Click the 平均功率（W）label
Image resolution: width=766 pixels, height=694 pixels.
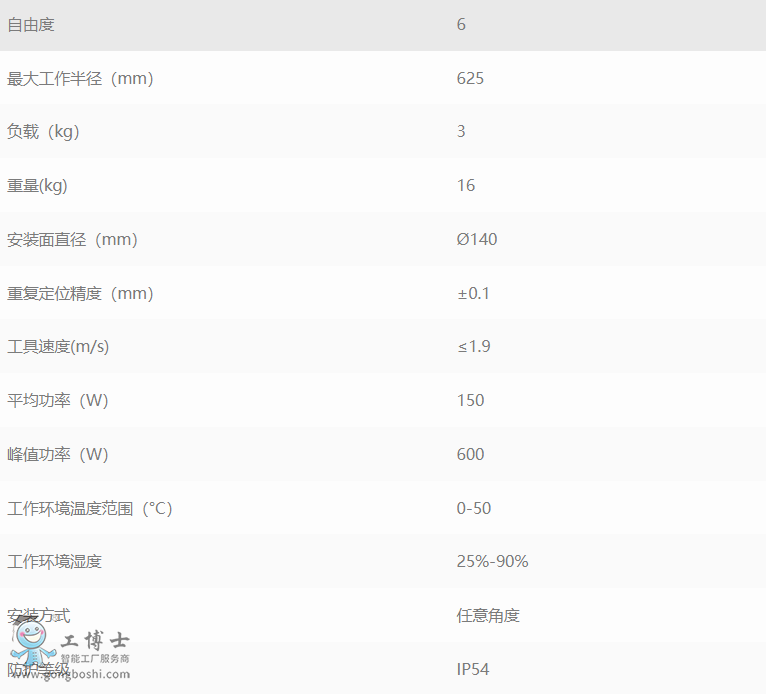[x=58, y=400]
